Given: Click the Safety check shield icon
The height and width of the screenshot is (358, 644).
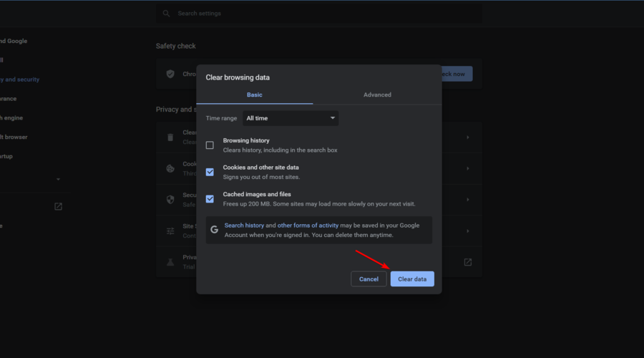Looking at the screenshot, I should coord(170,74).
